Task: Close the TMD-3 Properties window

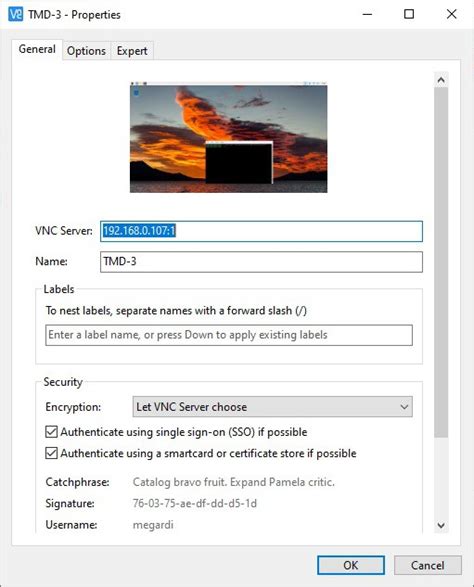Action: pyautogui.click(x=452, y=14)
